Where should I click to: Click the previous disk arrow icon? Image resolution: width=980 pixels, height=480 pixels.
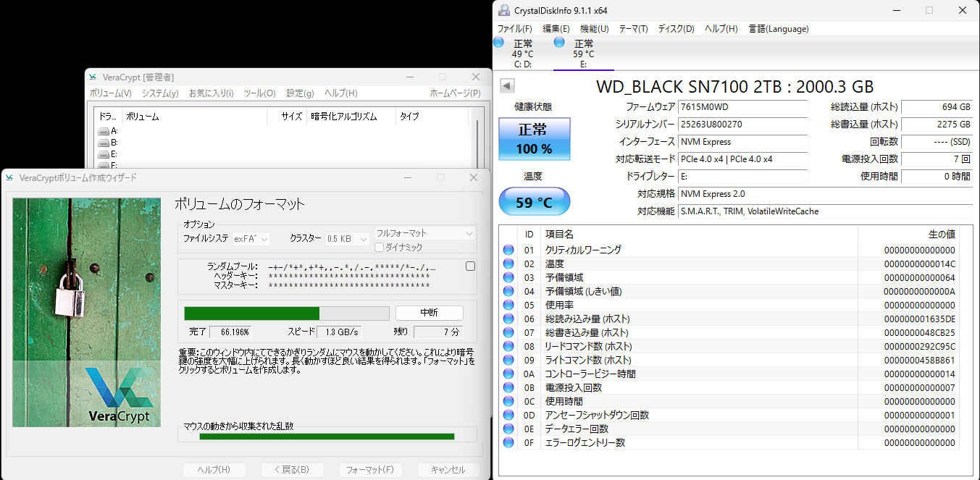click(x=507, y=86)
